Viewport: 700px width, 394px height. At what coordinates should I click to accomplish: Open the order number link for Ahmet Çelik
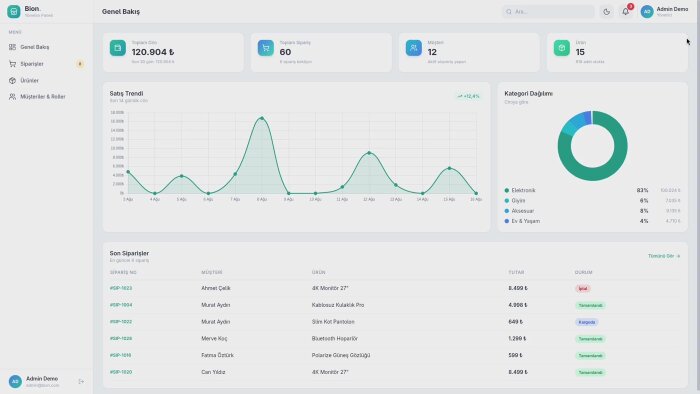[x=121, y=288]
